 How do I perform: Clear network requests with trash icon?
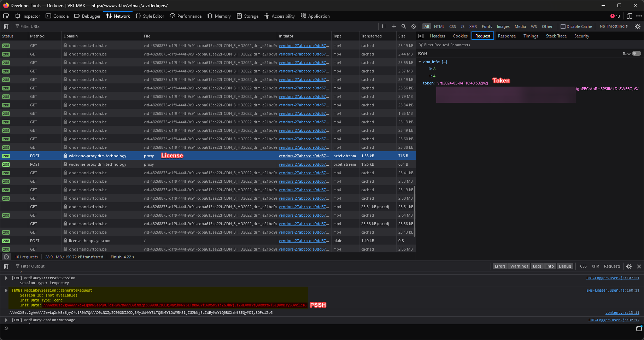pos(6,27)
